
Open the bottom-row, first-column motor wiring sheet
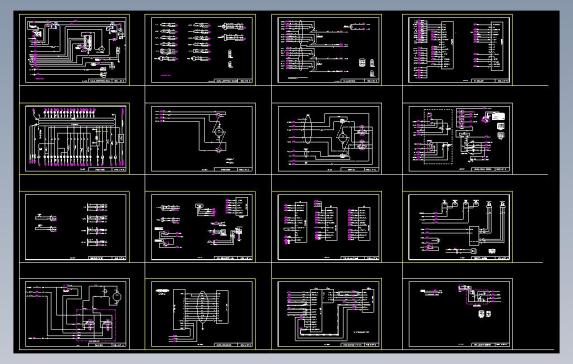[75, 314]
